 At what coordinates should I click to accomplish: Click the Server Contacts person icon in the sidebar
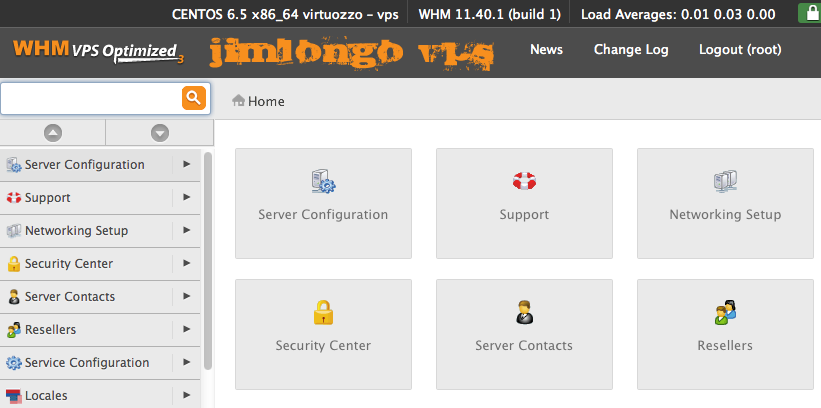(14, 297)
